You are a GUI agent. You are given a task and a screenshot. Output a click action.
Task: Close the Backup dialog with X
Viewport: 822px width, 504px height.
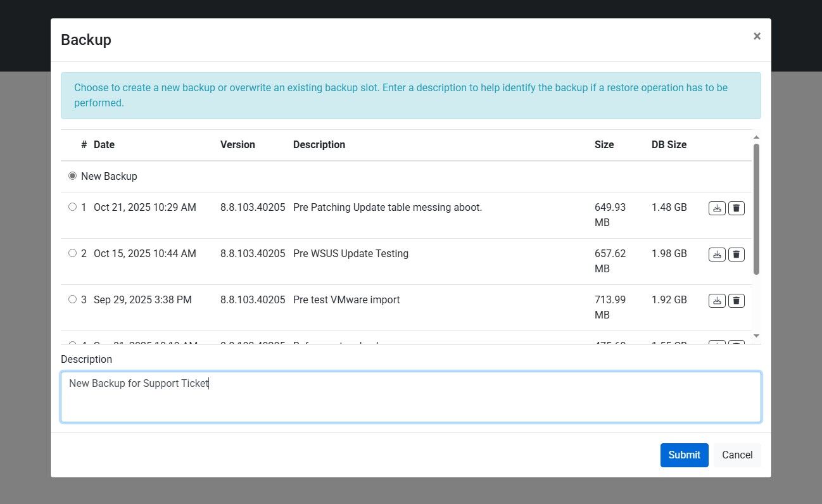(x=757, y=36)
